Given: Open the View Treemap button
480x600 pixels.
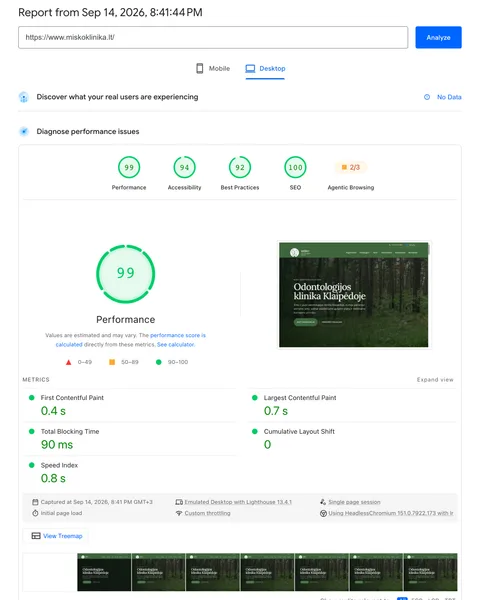Looking at the screenshot, I should coord(57,536).
